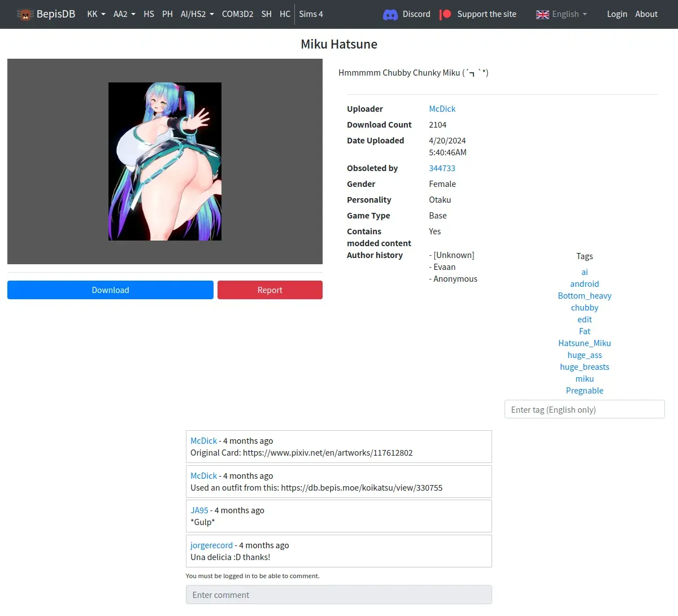The width and height of the screenshot is (678, 616).
Task: Expand the AA2 dropdown menu
Action: [124, 14]
